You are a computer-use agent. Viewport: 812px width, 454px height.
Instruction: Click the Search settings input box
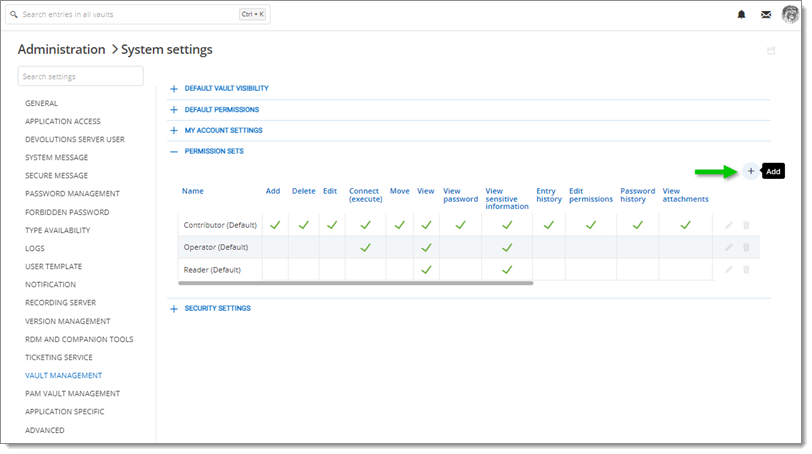click(x=80, y=77)
